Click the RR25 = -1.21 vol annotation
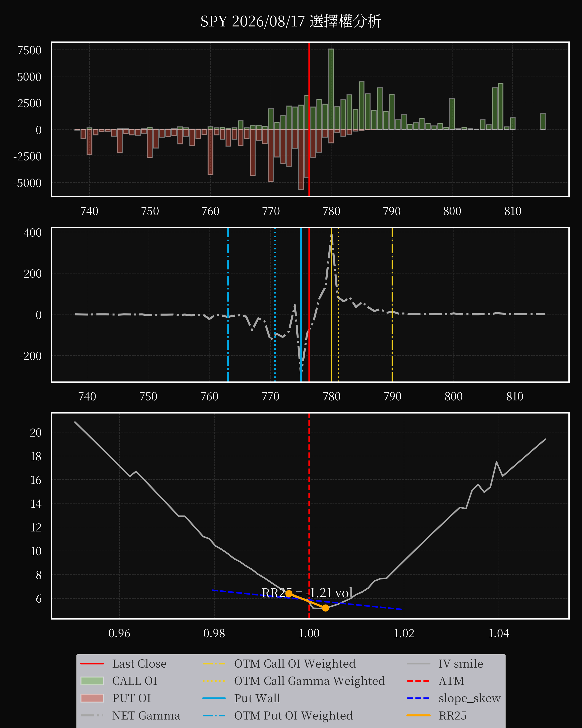 (x=307, y=593)
